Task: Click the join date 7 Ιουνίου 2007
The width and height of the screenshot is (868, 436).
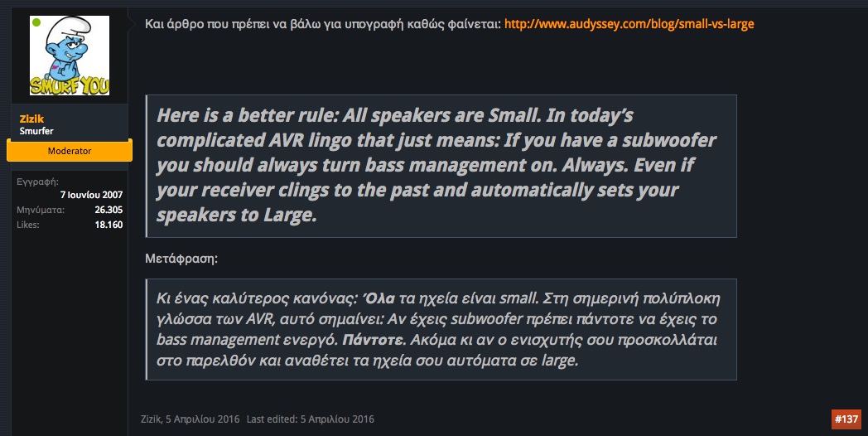Action: pos(92,195)
